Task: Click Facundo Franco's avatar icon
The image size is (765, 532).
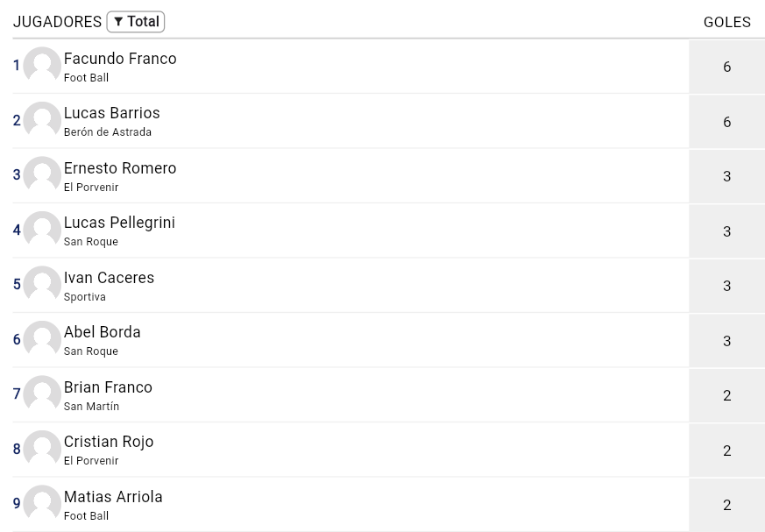Action: tap(42, 66)
